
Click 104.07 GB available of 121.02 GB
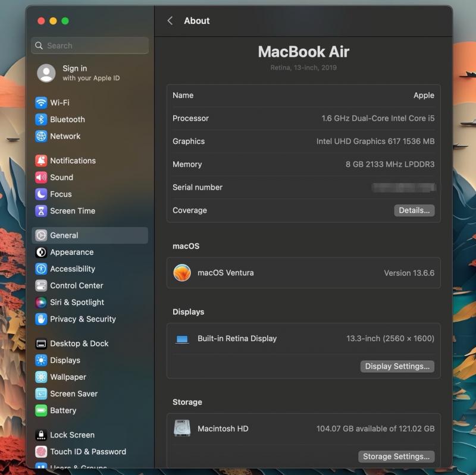click(x=375, y=429)
